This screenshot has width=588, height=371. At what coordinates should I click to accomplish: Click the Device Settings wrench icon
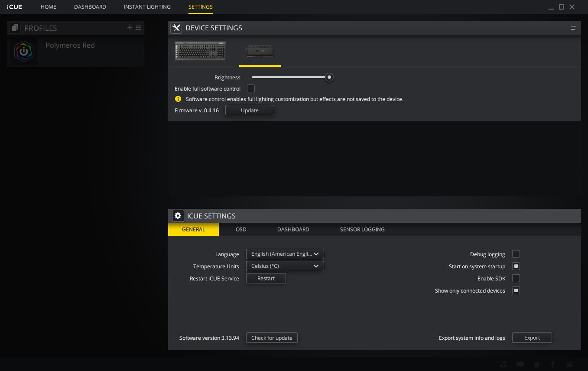pos(176,28)
